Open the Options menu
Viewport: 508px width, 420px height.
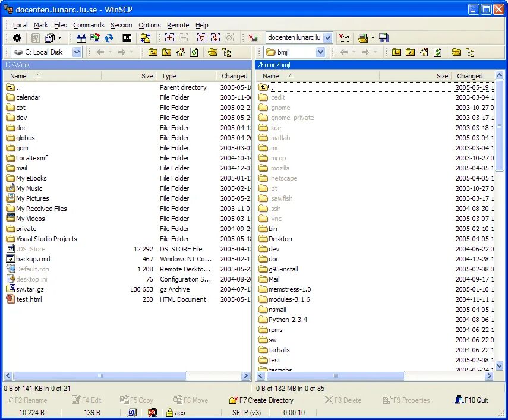[x=149, y=25]
